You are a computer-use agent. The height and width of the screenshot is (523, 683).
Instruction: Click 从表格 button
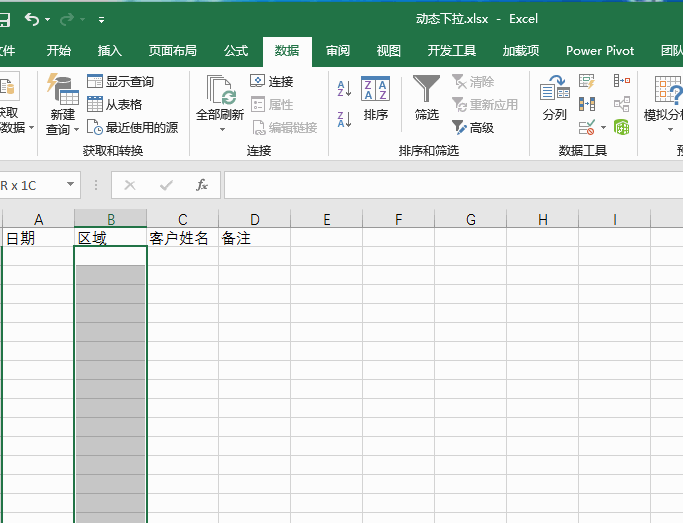tap(115, 105)
